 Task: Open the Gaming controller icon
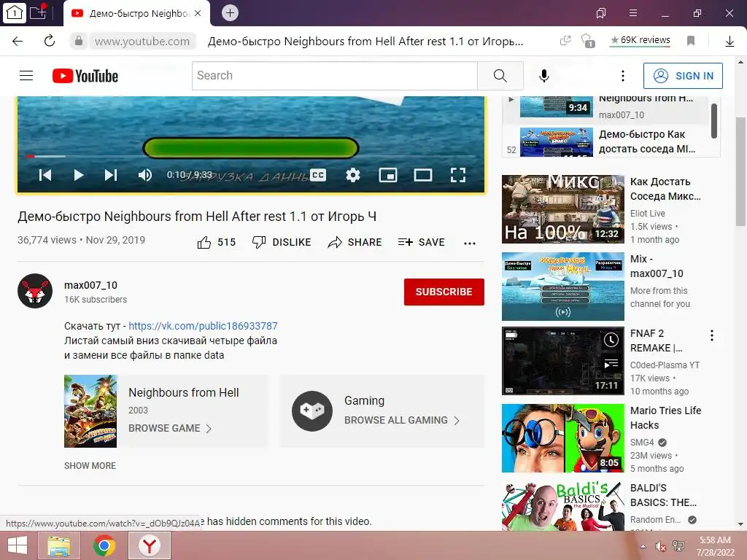(x=312, y=411)
